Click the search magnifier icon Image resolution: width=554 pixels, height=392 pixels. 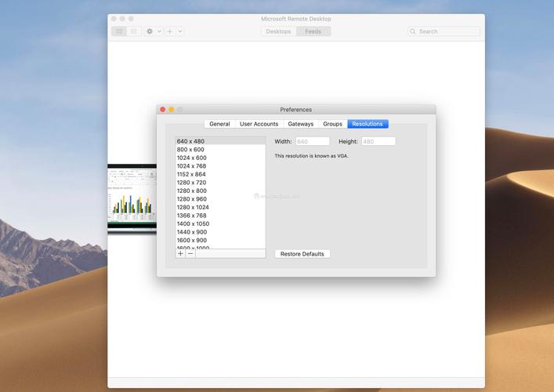tap(413, 31)
